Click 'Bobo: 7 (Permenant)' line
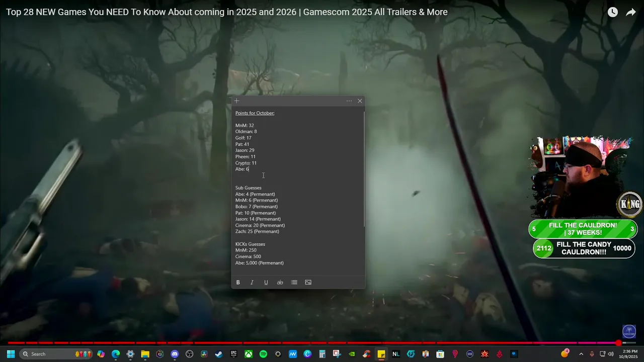This screenshot has width=644, height=362. point(257,207)
